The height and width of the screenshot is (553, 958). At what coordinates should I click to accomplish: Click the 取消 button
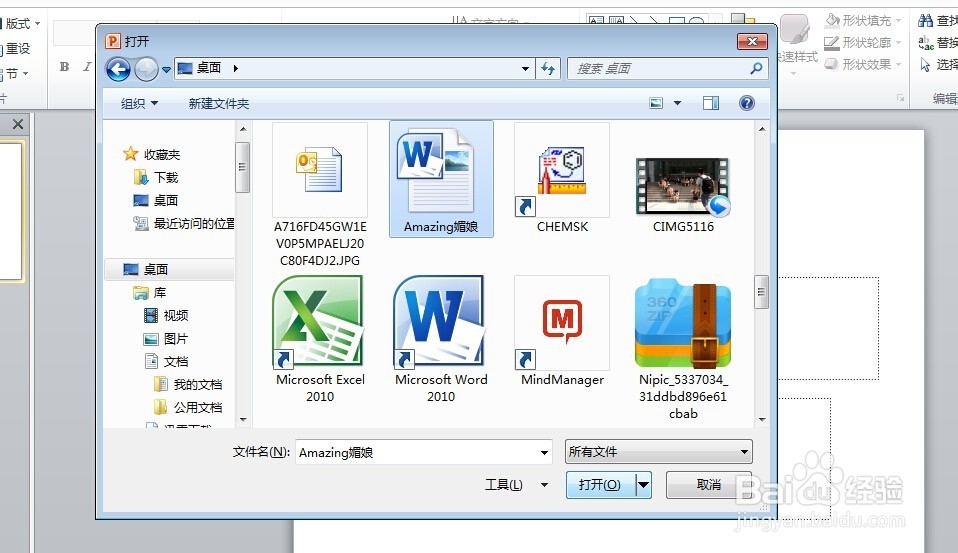coord(709,485)
